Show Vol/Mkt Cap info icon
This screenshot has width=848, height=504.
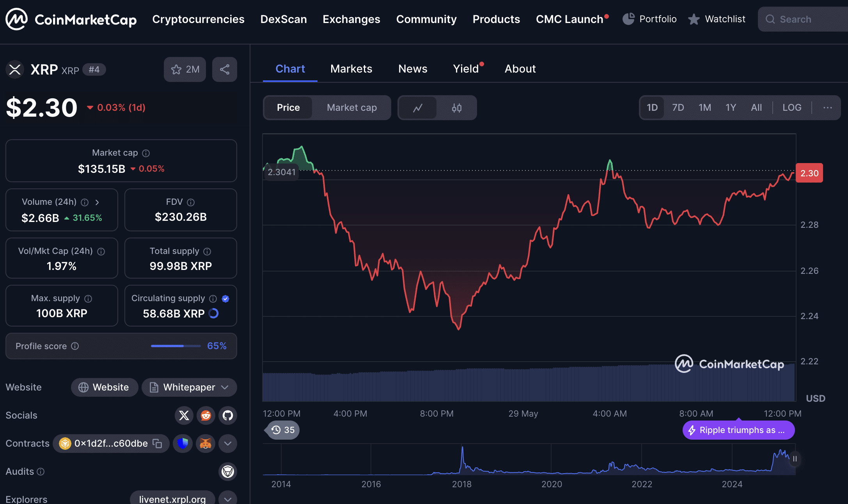(101, 251)
